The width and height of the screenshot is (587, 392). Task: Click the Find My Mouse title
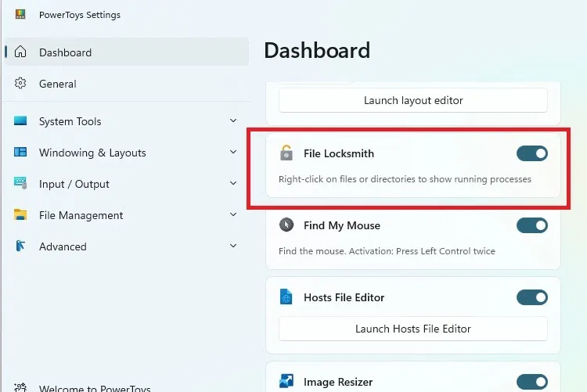tap(342, 225)
